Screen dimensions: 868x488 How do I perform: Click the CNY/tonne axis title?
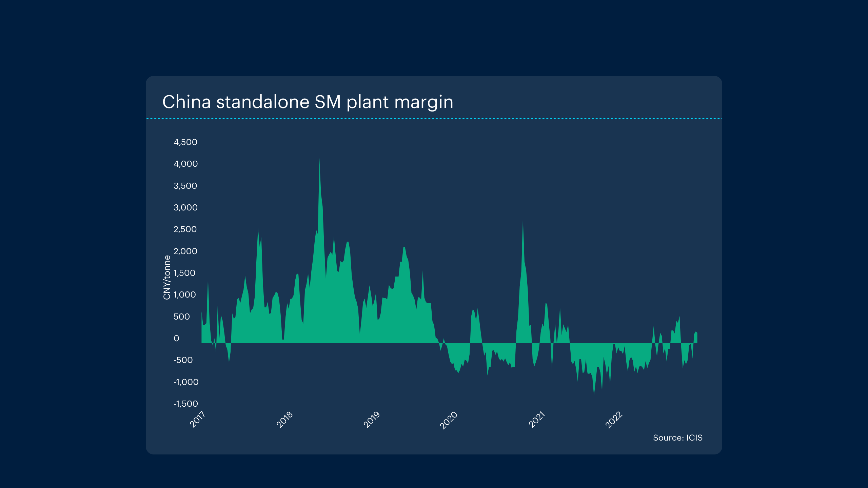[167, 277]
